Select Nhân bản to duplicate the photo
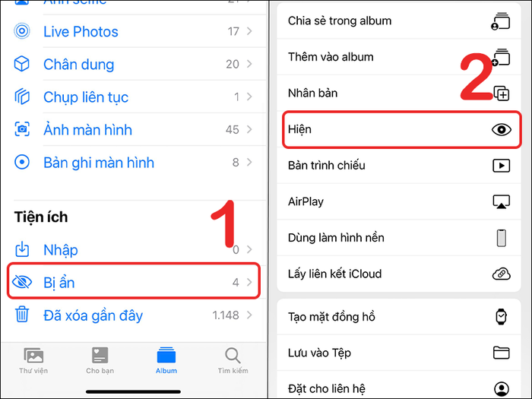 [399, 93]
